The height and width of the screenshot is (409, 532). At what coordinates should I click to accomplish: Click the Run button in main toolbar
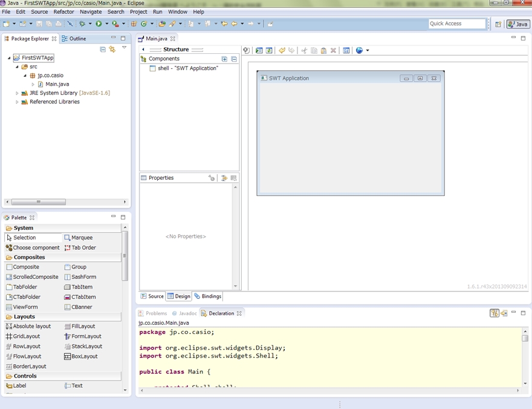pos(99,24)
